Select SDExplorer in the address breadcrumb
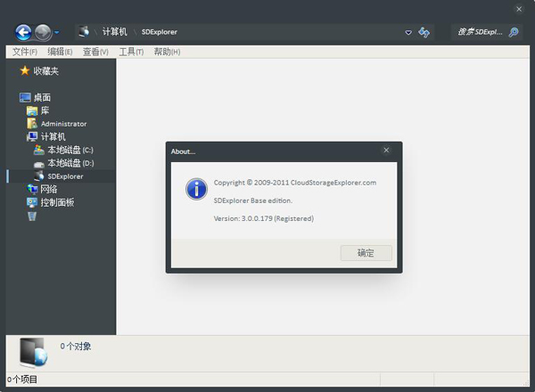 click(160, 32)
